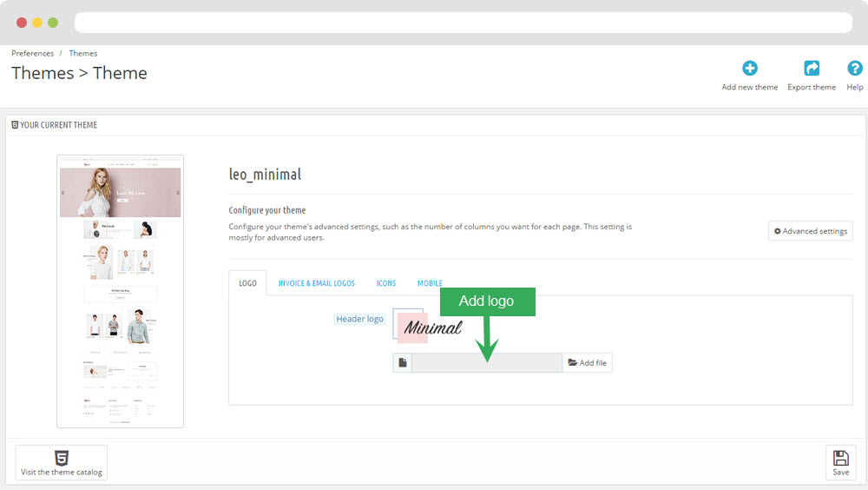Viewport: 868px width, 490px height.
Task: Go to the Themes breadcrumb link
Action: [83, 54]
